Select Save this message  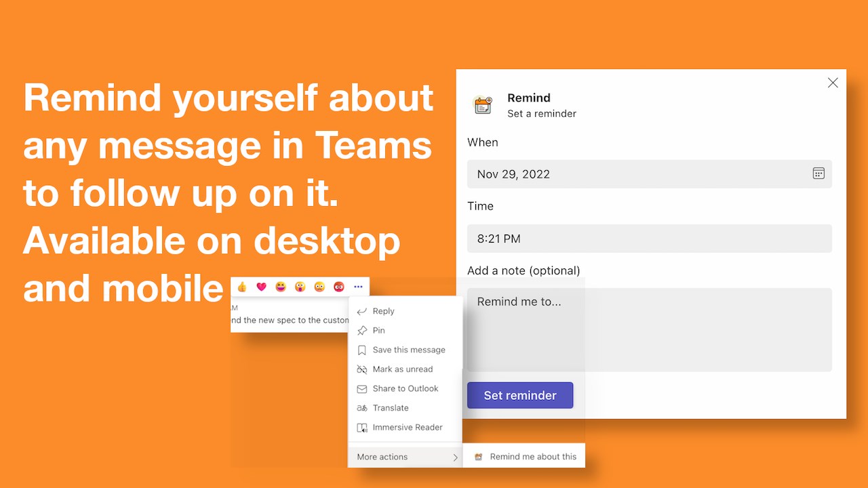[x=406, y=350]
